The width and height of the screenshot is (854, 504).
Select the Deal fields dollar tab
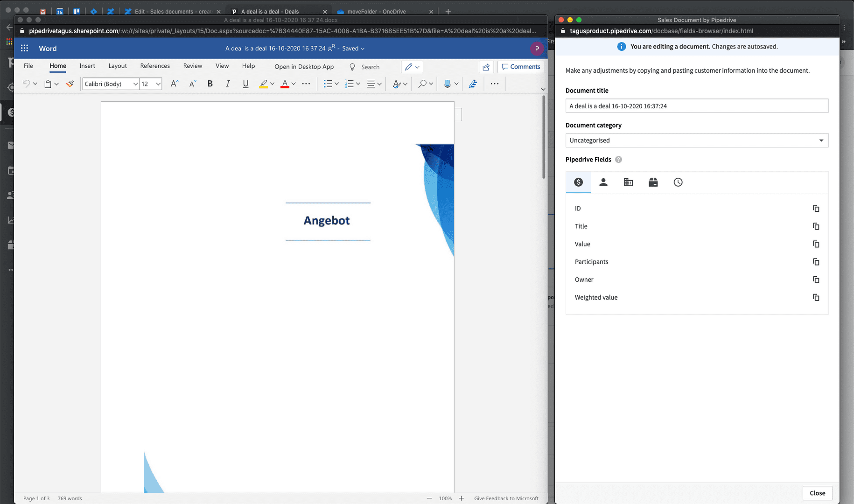[x=578, y=182]
